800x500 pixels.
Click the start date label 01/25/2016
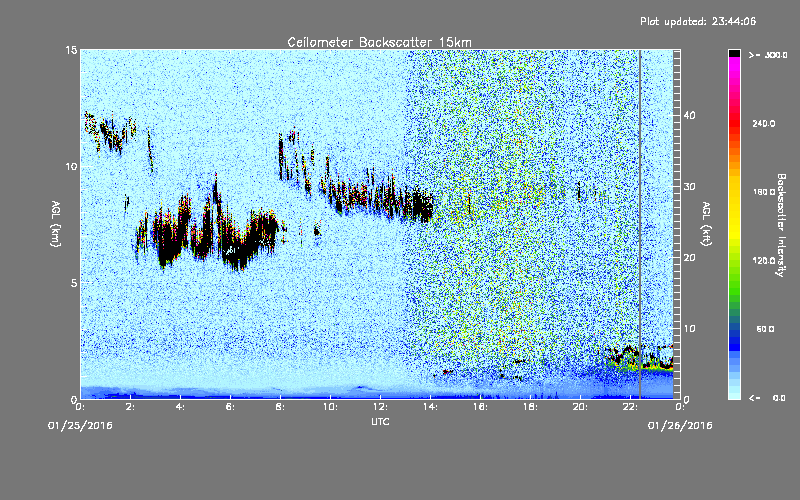pyautogui.click(x=80, y=426)
